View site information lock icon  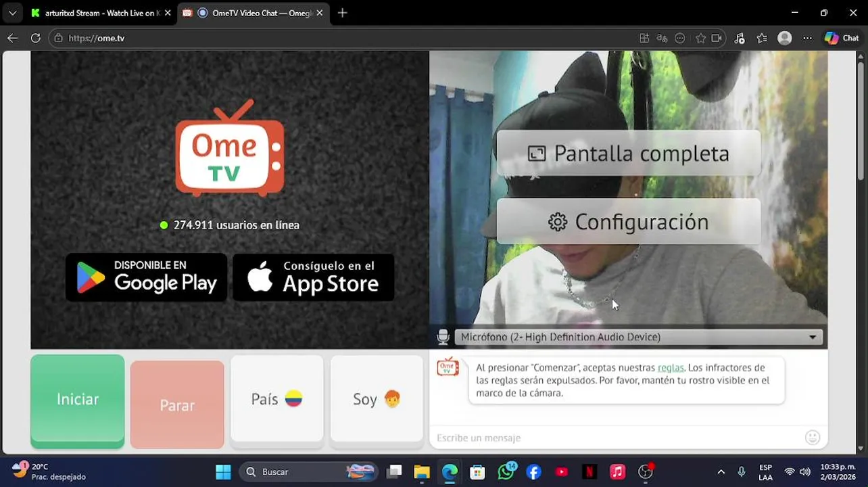pyautogui.click(x=59, y=38)
